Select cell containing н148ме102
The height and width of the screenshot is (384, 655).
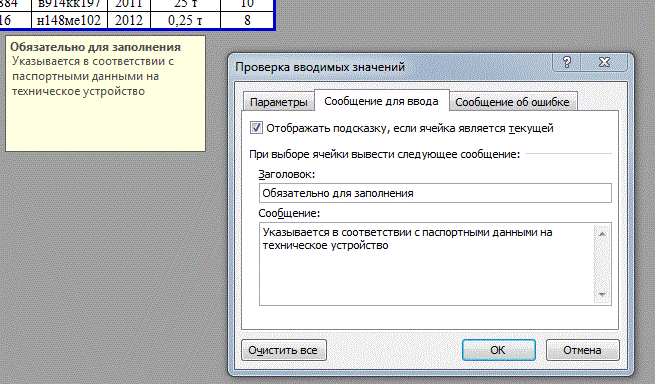click(69, 20)
